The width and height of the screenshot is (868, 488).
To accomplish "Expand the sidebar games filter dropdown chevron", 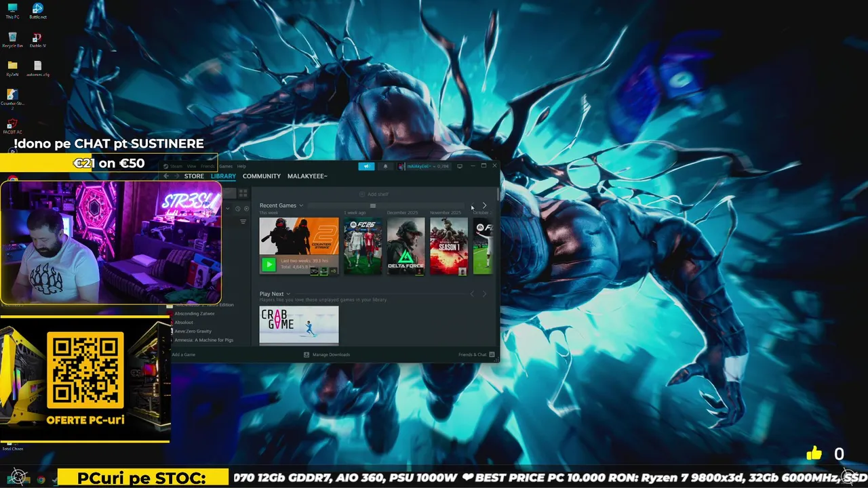I will 228,209.
